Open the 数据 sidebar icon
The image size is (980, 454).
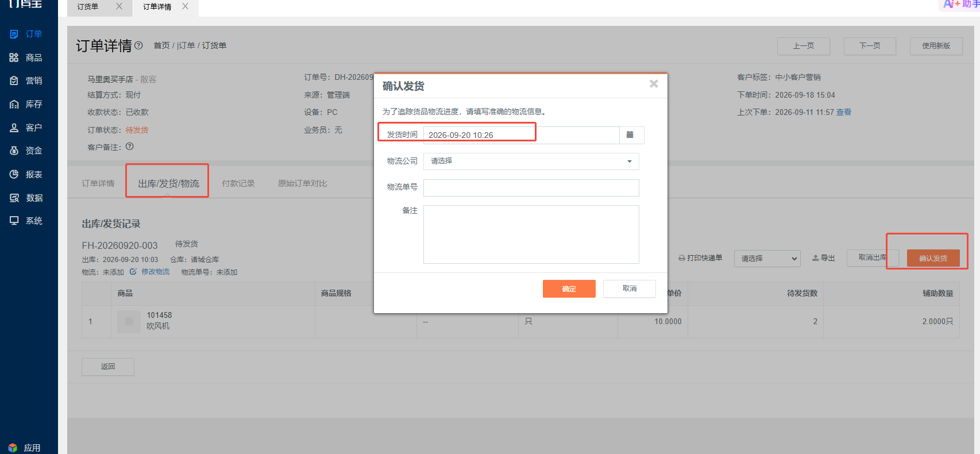tap(14, 198)
